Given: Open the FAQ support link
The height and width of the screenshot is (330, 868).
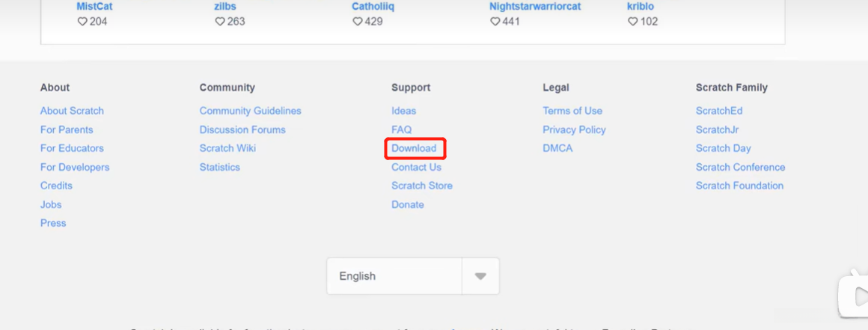Looking at the screenshot, I should point(401,129).
